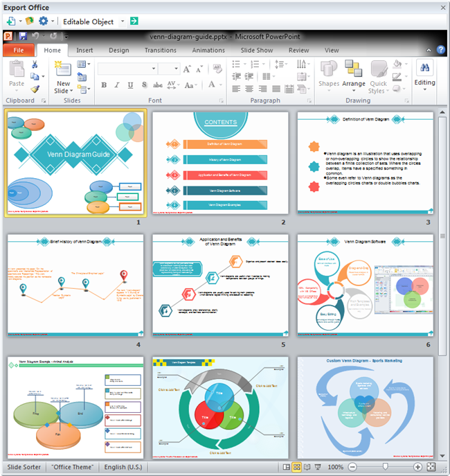This screenshot has width=450, height=476.
Task: Click the Undo arrow icon
Action: (35, 36)
